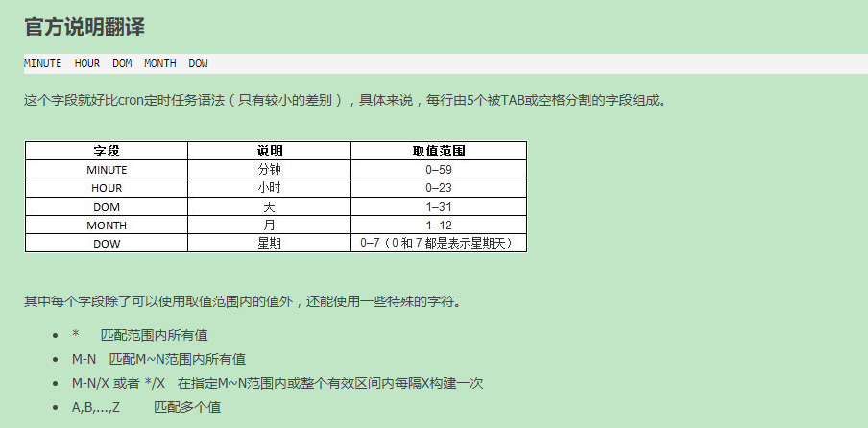Click the 0–59 value range cell
Screen dimensions: 868x428
click(439, 169)
